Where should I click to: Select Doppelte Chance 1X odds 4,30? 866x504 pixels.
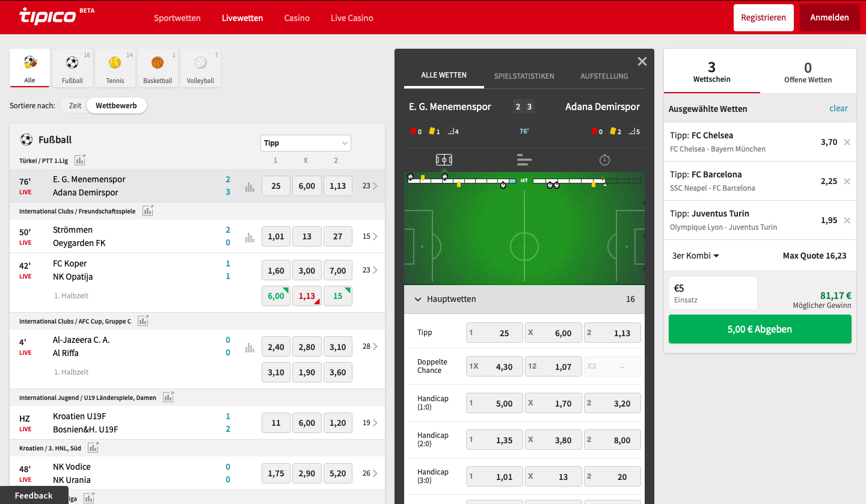coord(494,366)
